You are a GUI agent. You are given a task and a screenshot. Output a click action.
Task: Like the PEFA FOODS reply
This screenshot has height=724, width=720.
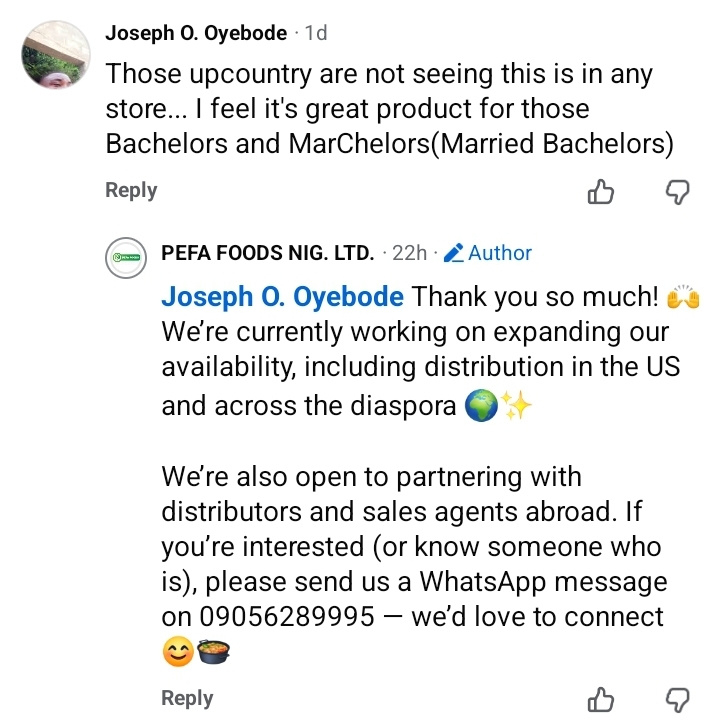(x=600, y=699)
